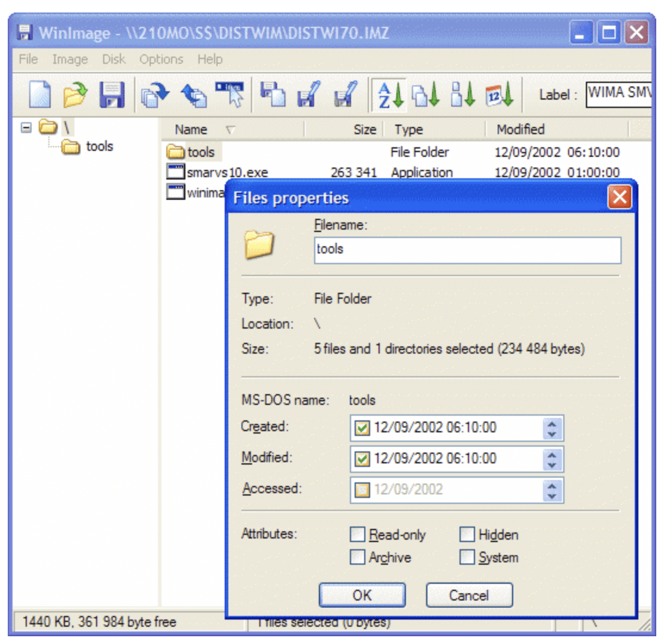Image resolution: width=664 pixels, height=644 pixels.
Task: Confirm properties with OK
Action: (362, 595)
